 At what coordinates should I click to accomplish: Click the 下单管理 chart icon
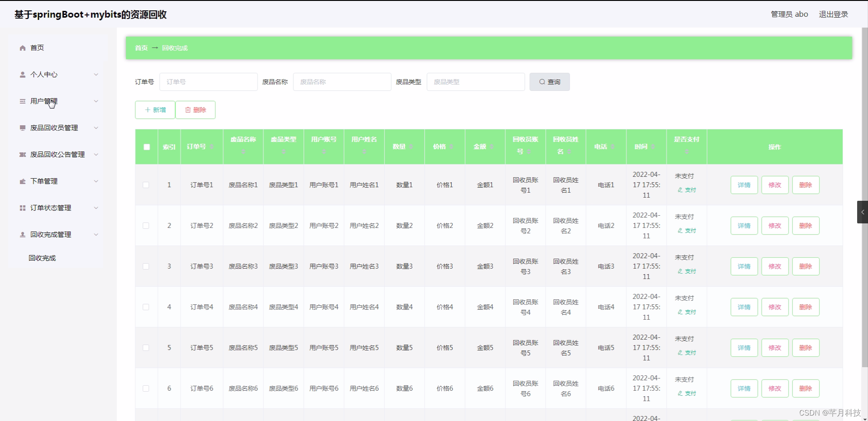click(22, 181)
